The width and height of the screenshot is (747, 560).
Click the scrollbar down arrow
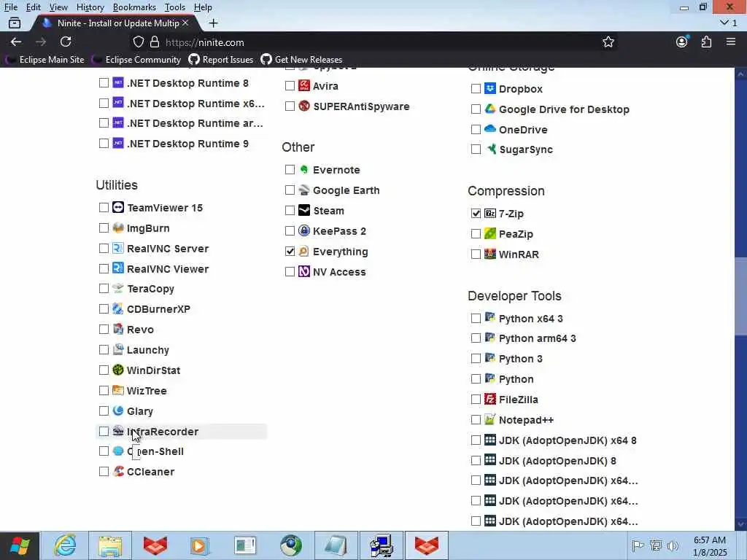740,524
